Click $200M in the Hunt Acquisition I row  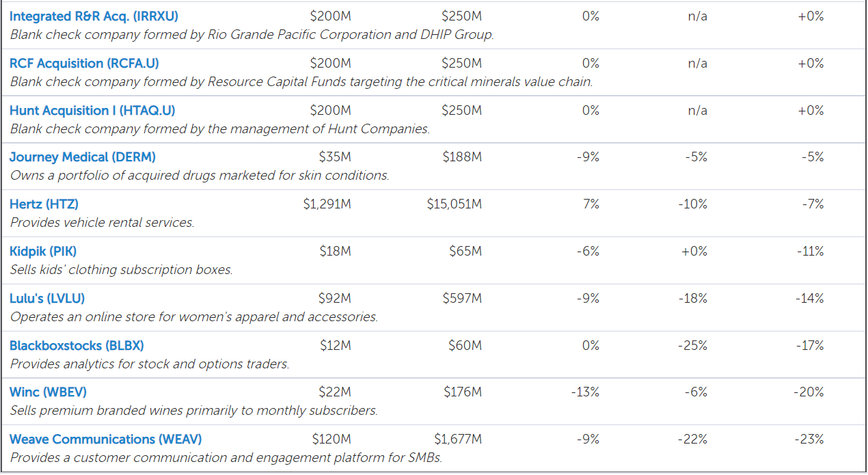point(331,111)
